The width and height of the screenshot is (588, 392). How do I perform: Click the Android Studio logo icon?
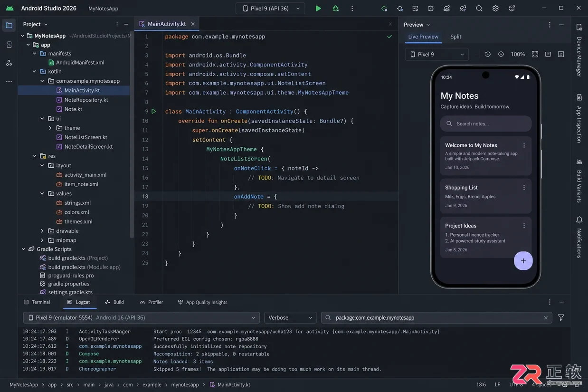9,8
